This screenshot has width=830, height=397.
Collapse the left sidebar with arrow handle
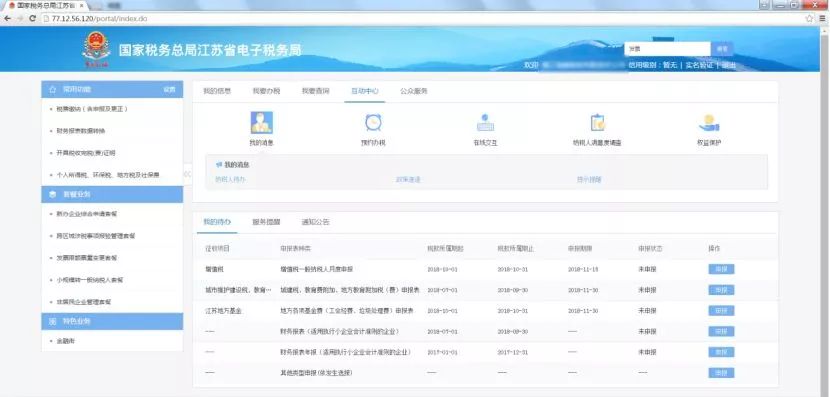tap(187, 174)
